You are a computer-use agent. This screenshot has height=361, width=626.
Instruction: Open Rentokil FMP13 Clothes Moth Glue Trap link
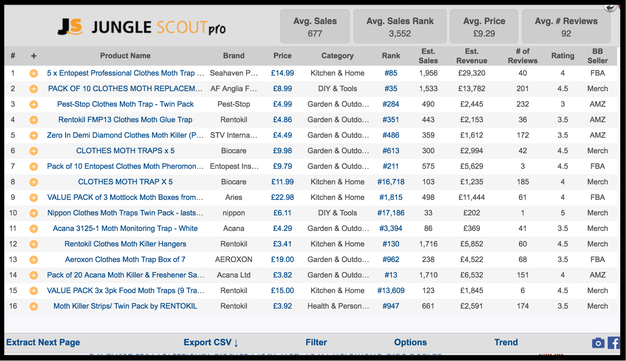pos(125,119)
